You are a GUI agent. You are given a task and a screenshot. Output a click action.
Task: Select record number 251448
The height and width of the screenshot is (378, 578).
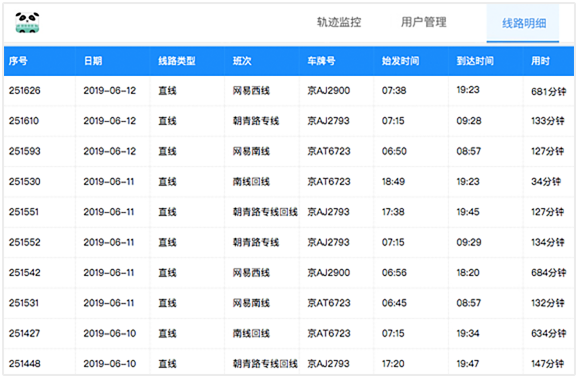click(25, 364)
